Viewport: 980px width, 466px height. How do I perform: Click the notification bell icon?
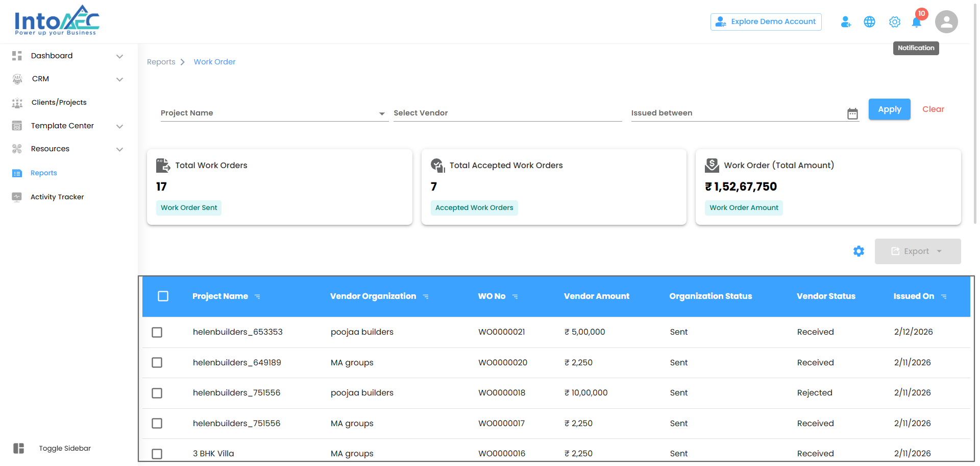point(917,22)
